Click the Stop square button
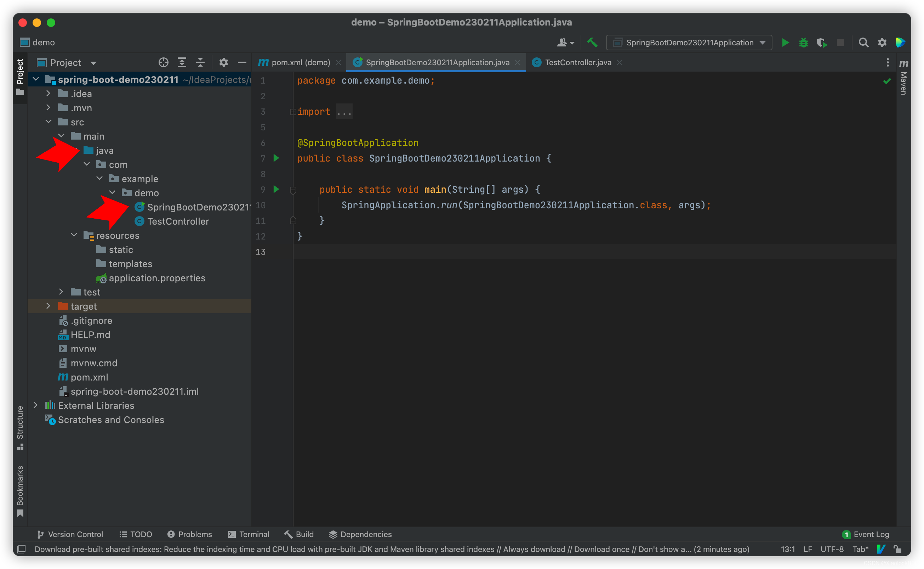This screenshot has width=924, height=569. pyautogui.click(x=840, y=43)
